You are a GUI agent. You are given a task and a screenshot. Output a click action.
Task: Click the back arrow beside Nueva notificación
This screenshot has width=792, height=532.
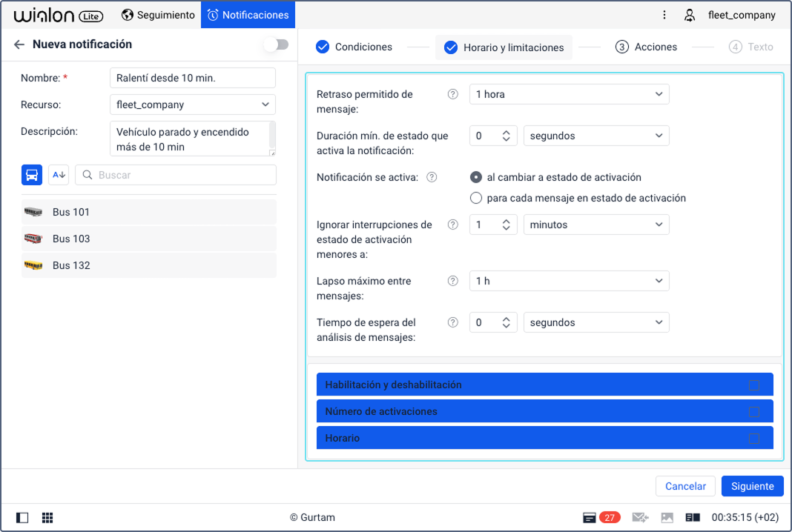point(19,44)
